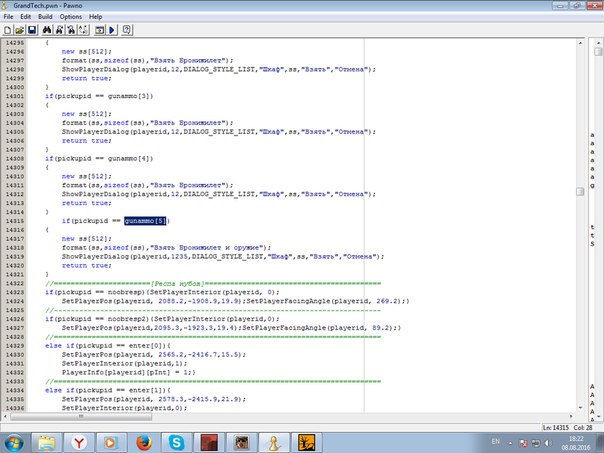Image resolution: width=604 pixels, height=453 pixels.
Task: Create a new file with the New toolbar icon
Action: 7,30
